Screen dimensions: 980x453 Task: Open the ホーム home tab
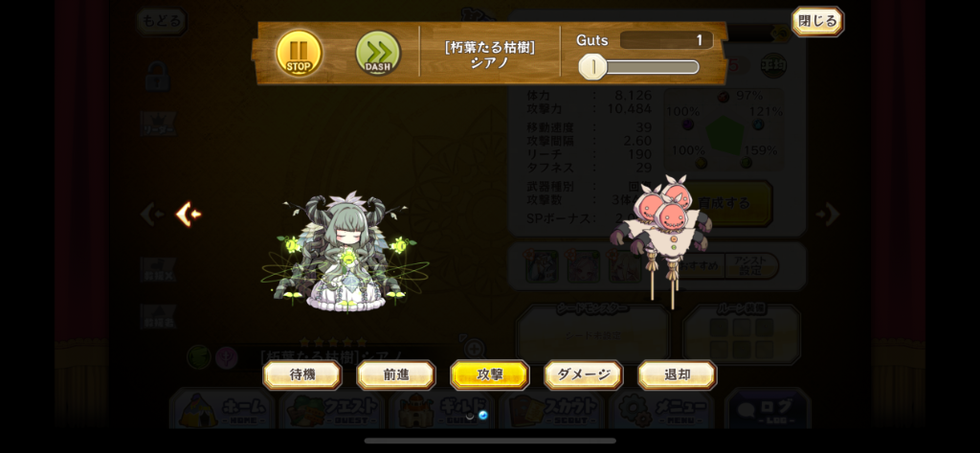tap(222, 409)
